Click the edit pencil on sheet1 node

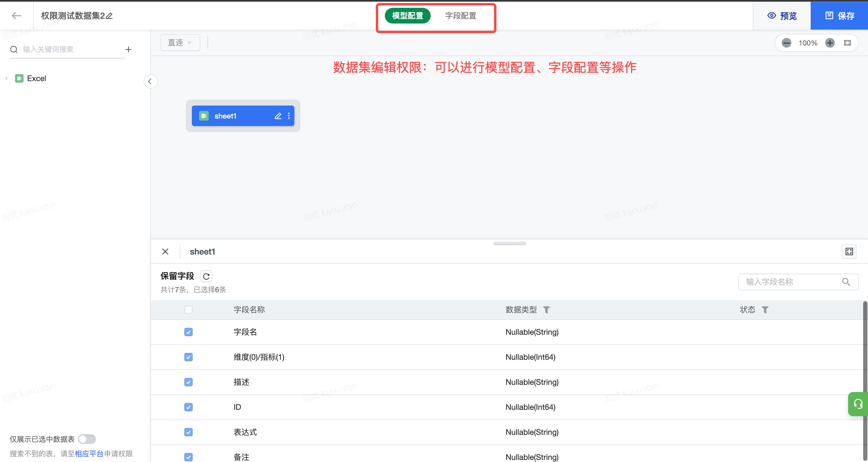coord(278,116)
